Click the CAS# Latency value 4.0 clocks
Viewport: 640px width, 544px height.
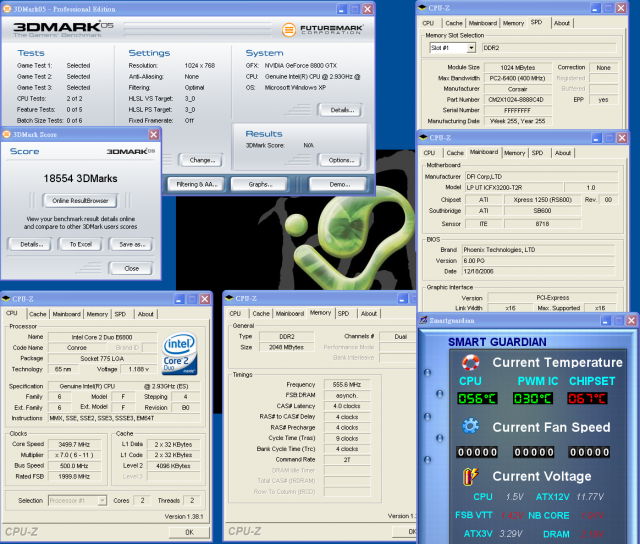tap(347, 406)
